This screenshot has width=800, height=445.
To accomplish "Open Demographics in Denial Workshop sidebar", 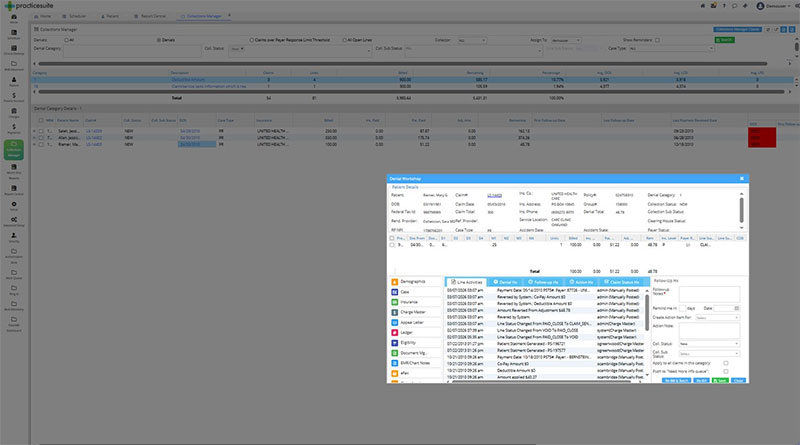I will pyautogui.click(x=414, y=282).
